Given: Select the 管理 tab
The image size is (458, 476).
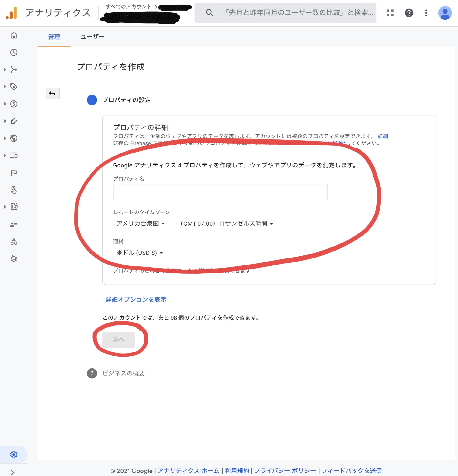Looking at the screenshot, I should pos(54,37).
